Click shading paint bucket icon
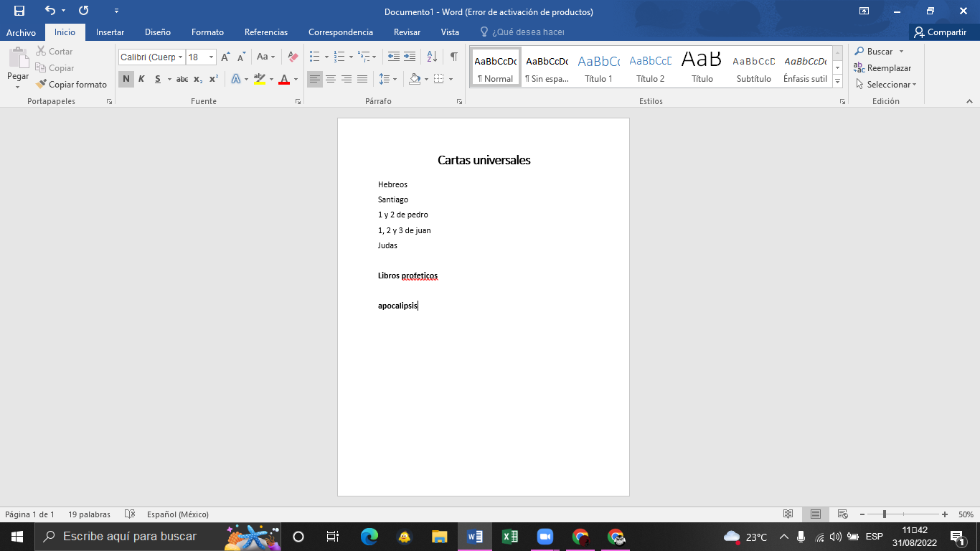This screenshot has width=980, height=551. point(415,79)
